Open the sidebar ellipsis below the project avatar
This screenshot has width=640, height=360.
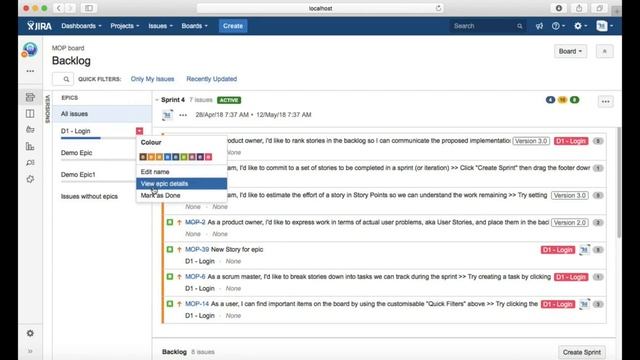pos(30,71)
